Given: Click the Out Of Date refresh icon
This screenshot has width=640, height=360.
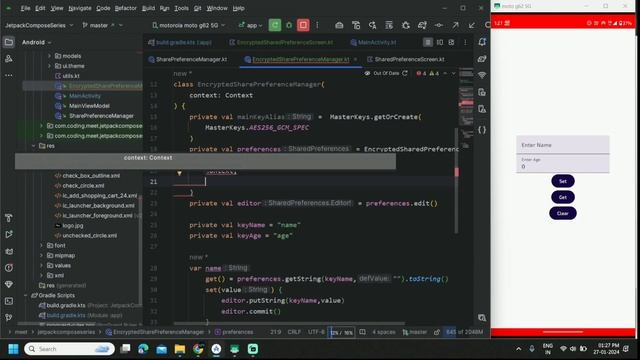Looking at the screenshot, I should [404, 73].
